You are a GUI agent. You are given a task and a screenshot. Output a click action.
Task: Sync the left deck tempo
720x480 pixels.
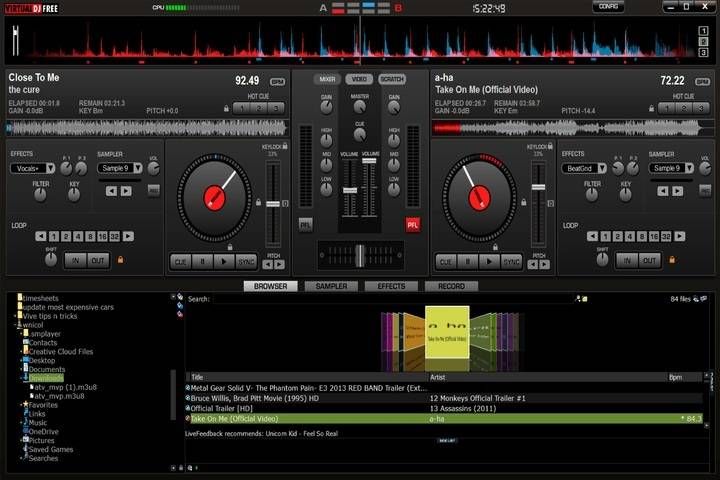click(246, 262)
